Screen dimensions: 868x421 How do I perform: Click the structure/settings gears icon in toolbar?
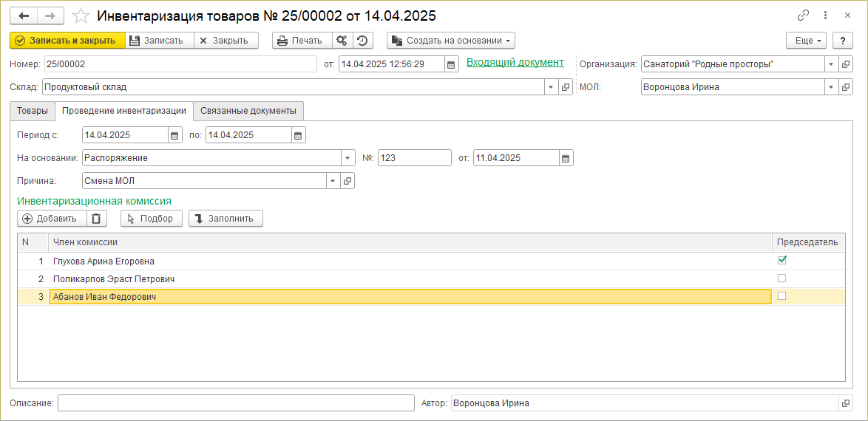(342, 41)
